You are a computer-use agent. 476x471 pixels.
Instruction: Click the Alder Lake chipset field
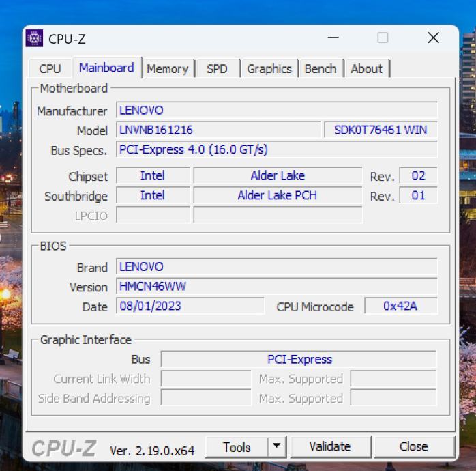(278, 175)
